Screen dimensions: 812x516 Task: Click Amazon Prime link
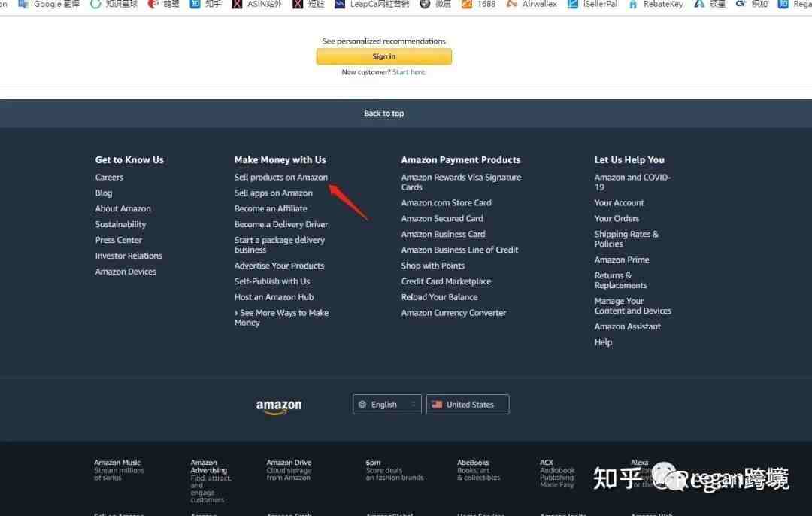tap(622, 260)
